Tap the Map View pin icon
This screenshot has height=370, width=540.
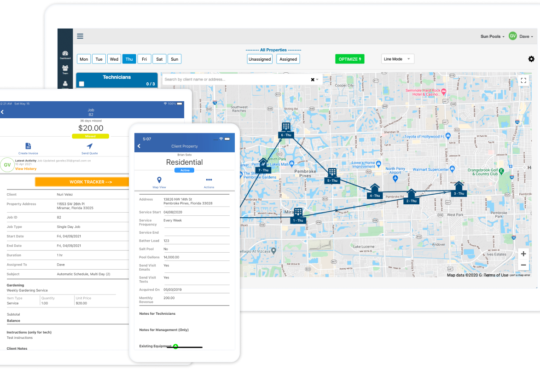pyautogui.click(x=159, y=180)
